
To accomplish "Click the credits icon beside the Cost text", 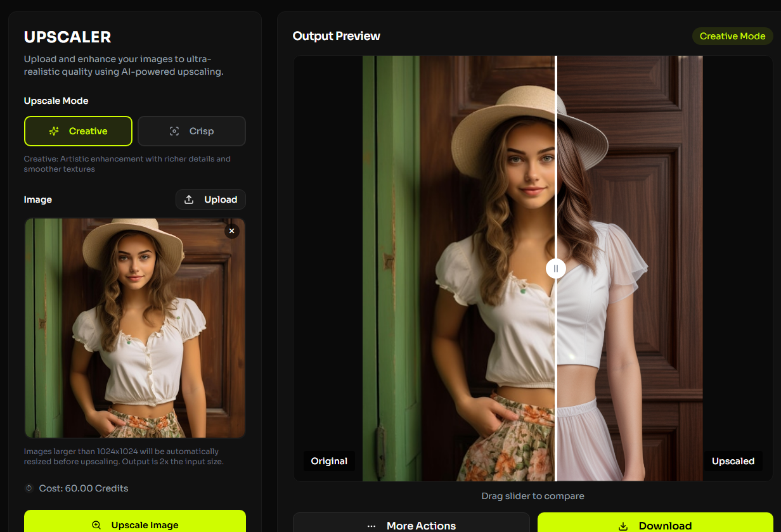I will (29, 488).
